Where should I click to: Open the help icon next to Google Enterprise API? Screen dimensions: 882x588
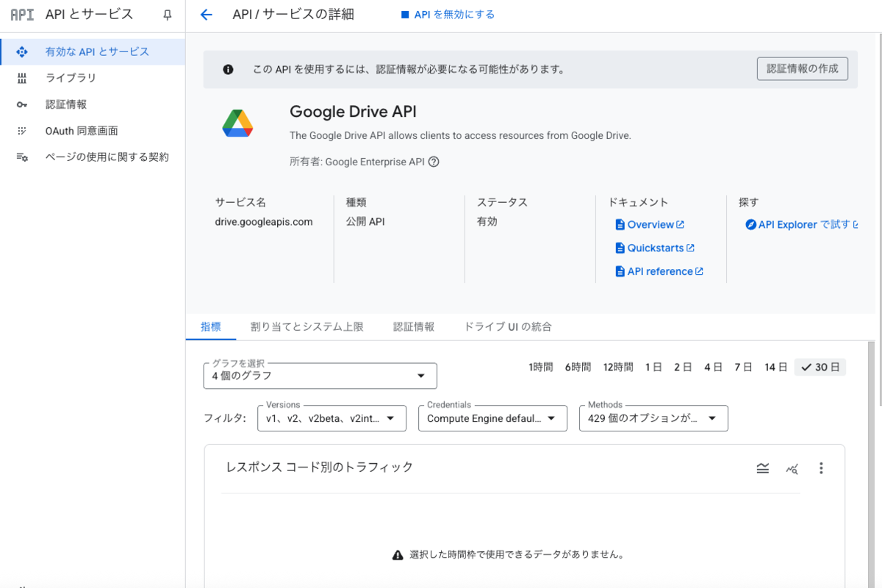pyautogui.click(x=434, y=162)
